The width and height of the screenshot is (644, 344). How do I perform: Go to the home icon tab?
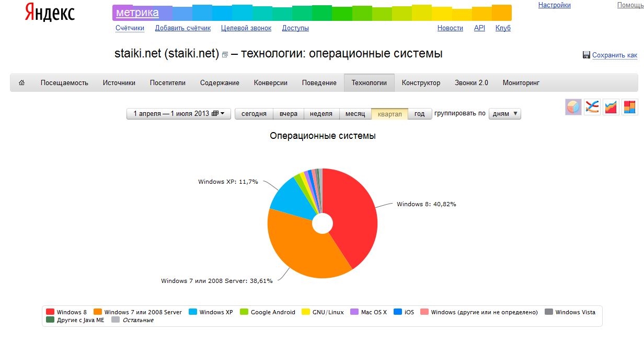pos(21,82)
